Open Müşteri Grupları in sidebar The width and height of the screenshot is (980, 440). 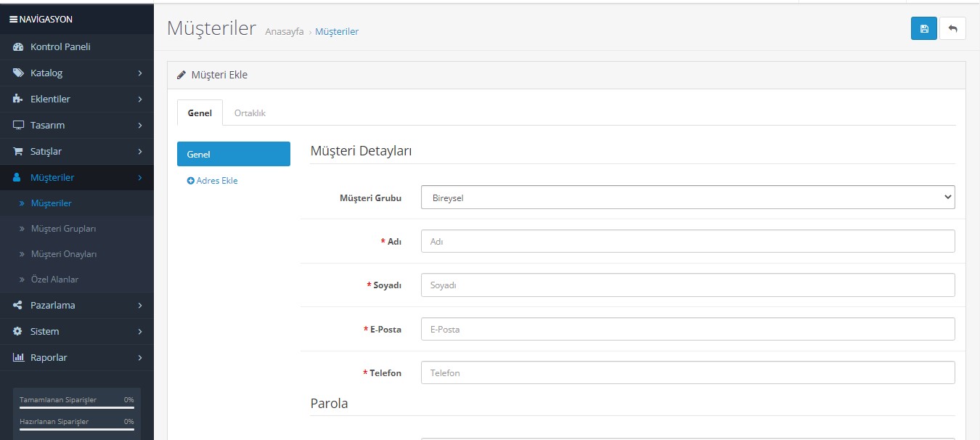pyautogui.click(x=63, y=229)
